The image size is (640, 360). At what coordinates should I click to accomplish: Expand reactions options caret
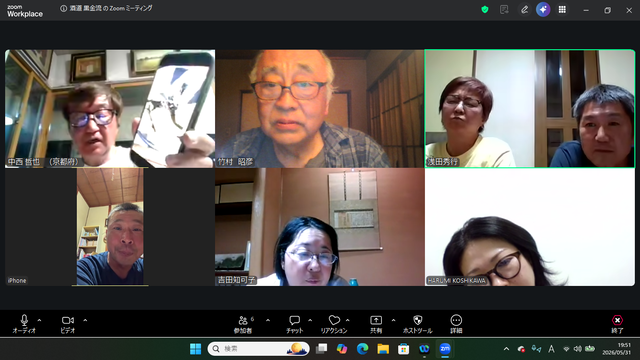(347, 320)
